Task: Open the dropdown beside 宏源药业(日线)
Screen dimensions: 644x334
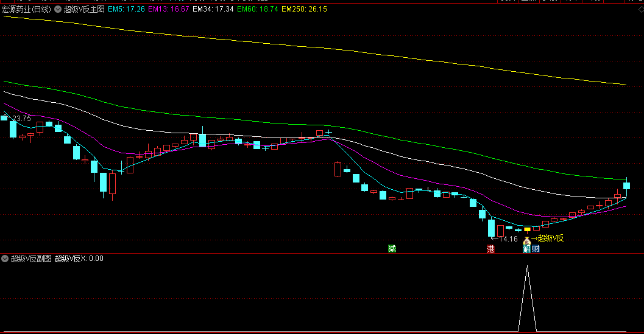Action: point(58,9)
